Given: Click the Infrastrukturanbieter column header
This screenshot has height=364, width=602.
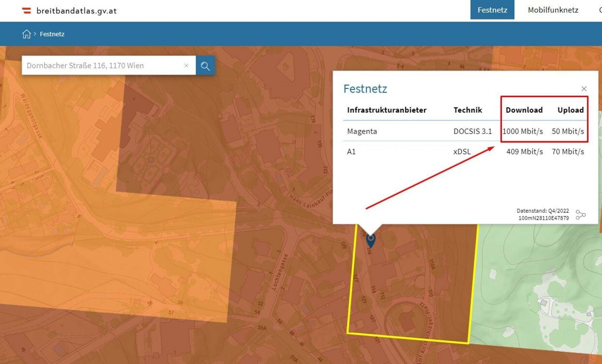Looking at the screenshot, I should (x=387, y=110).
